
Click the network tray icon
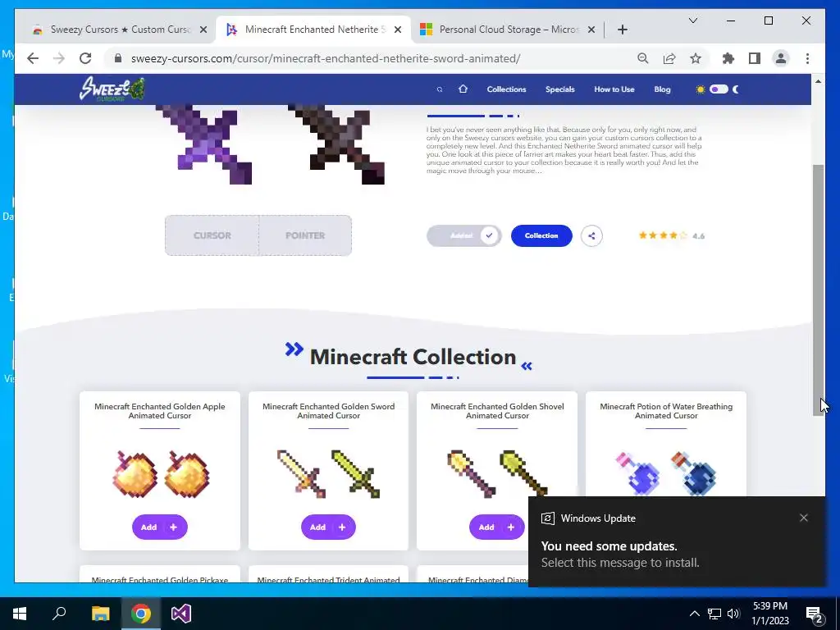(x=714, y=614)
